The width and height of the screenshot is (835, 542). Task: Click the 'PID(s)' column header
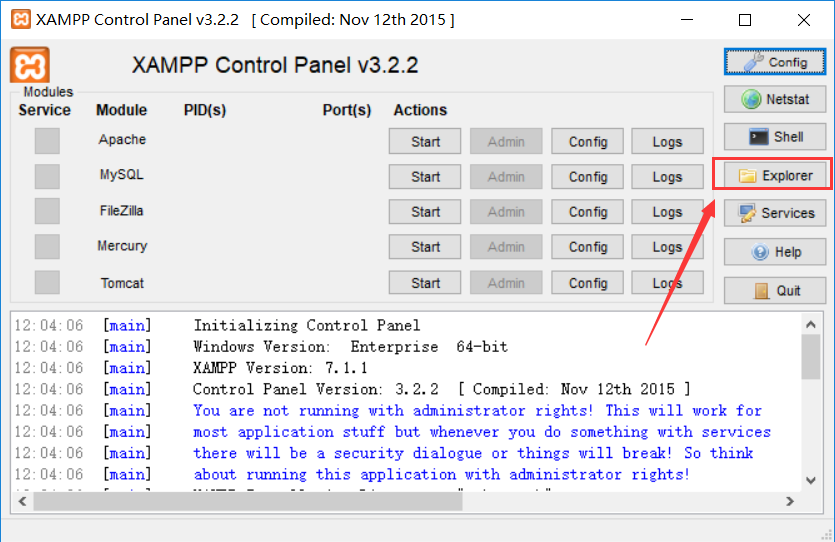click(205, 110)
